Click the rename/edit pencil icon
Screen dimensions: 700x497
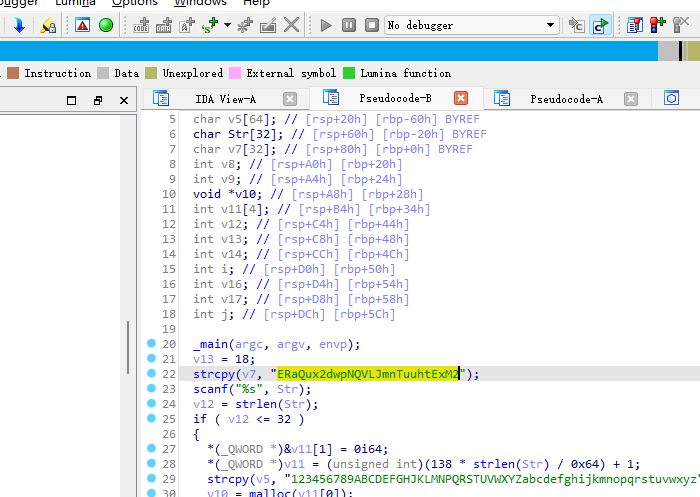click(268, 25)
